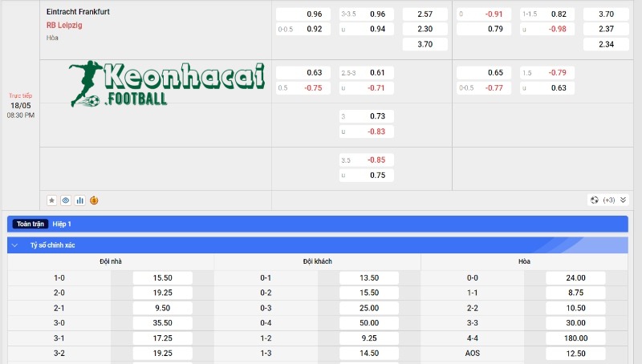Click the soccer ball icon beside (+3)
This screenshot has height=364, width=642.
pos(594,200)
